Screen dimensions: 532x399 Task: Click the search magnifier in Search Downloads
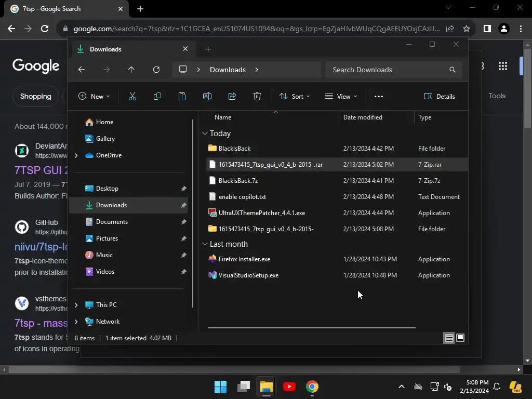(x=453, y=70)
